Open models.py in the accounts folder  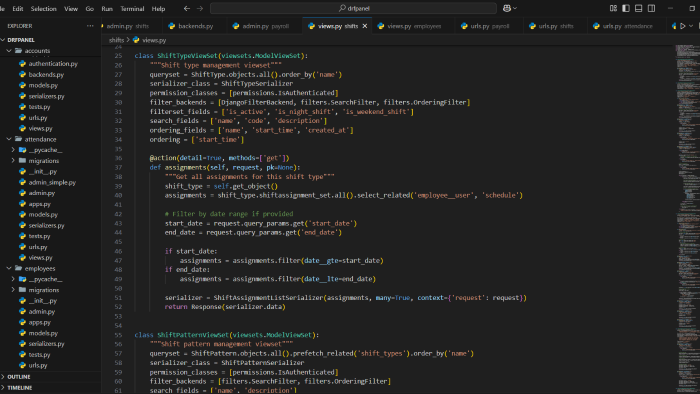click(x=50, y=85)
